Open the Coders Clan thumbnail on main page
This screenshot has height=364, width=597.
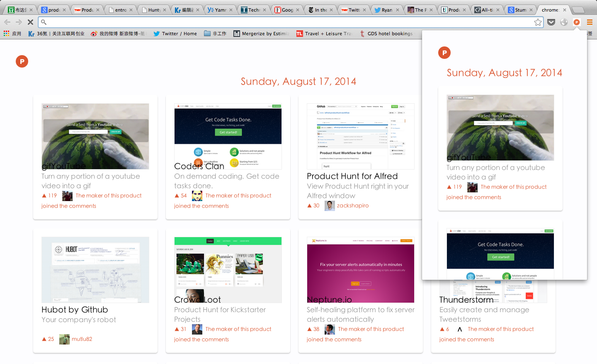(x=228, y=136)
